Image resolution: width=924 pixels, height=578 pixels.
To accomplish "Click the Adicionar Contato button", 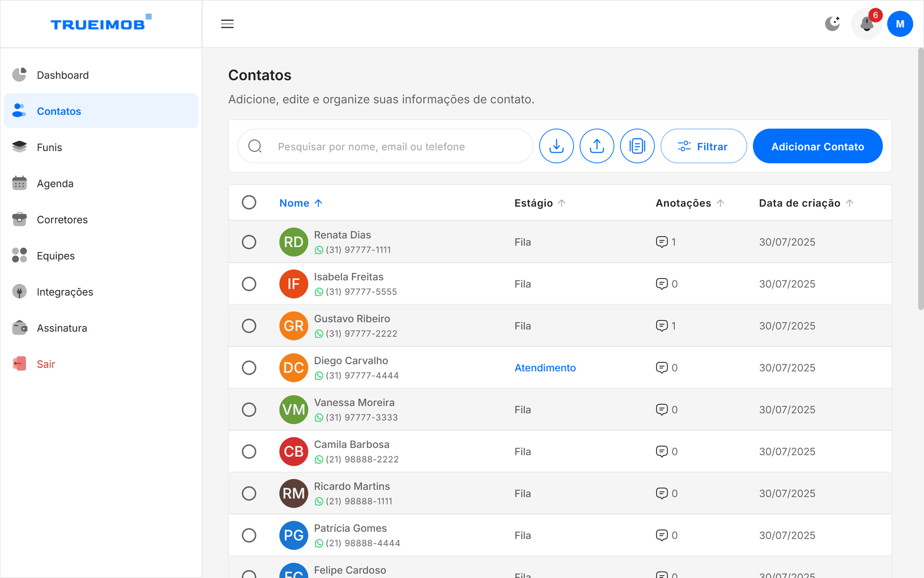I will tap(817, 146).
